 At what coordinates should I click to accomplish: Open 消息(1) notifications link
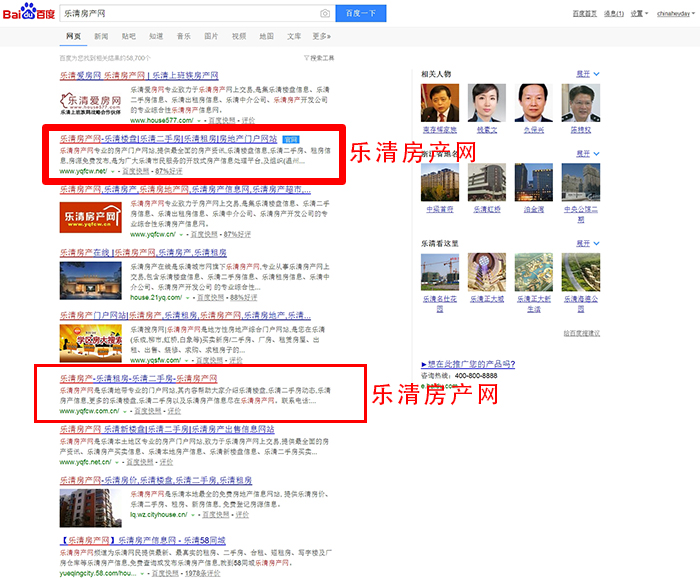614,13
